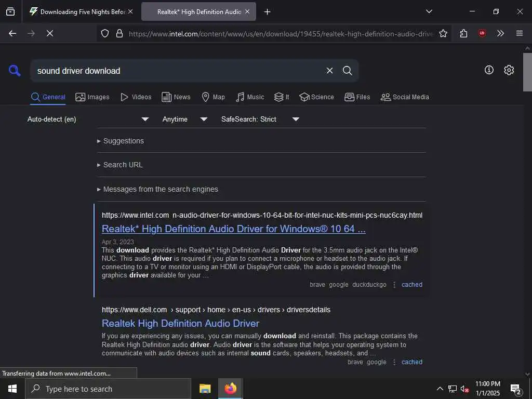
Task: Select the Map search category
Action: pyautogui.click(x=213, y=97)
